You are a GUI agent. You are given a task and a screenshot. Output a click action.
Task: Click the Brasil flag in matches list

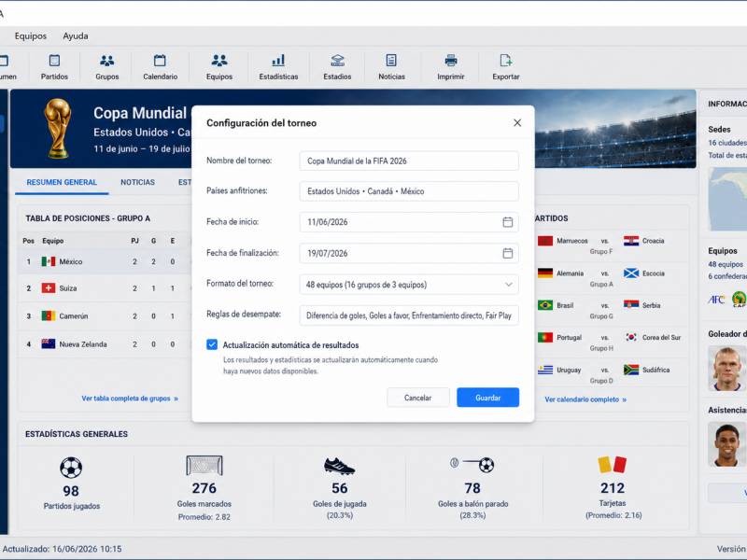545,305
